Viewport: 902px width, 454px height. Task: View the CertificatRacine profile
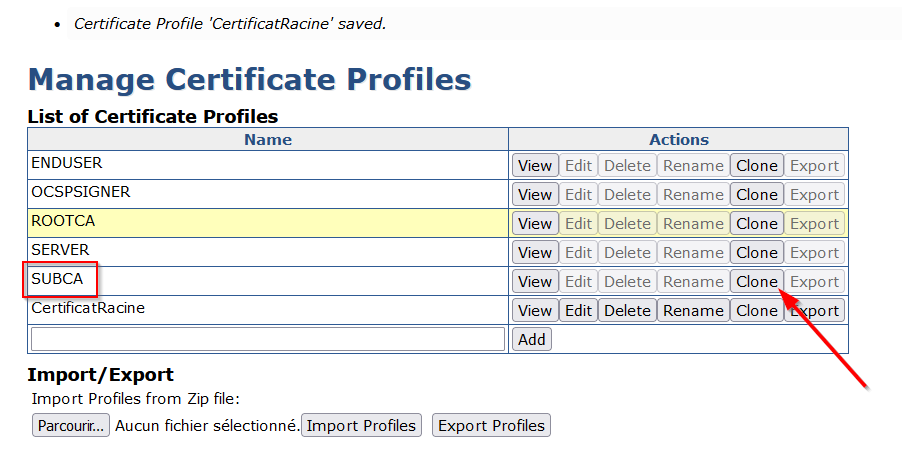[x=534, y=311]
